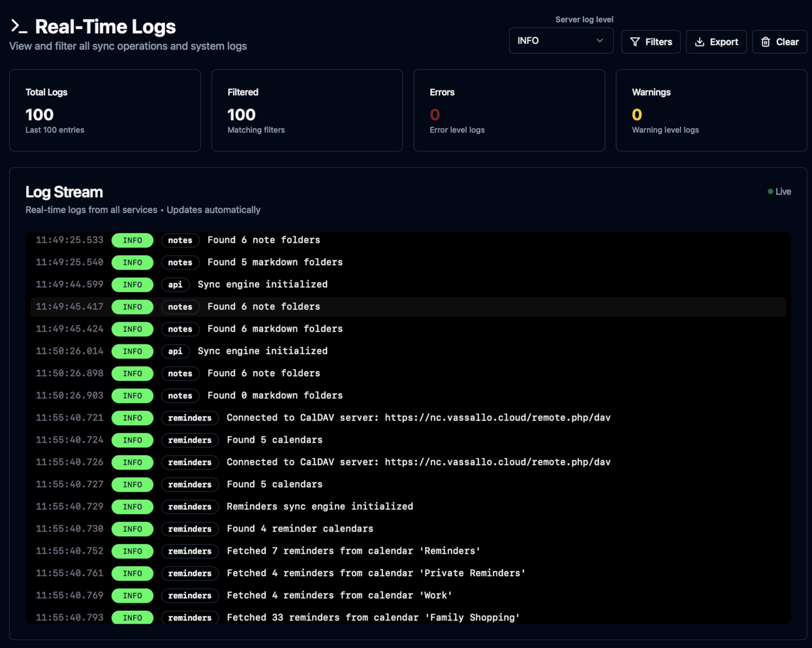Click the Export button
The width and height of the screenshot is (812, 648).
(x=716, y=42)
